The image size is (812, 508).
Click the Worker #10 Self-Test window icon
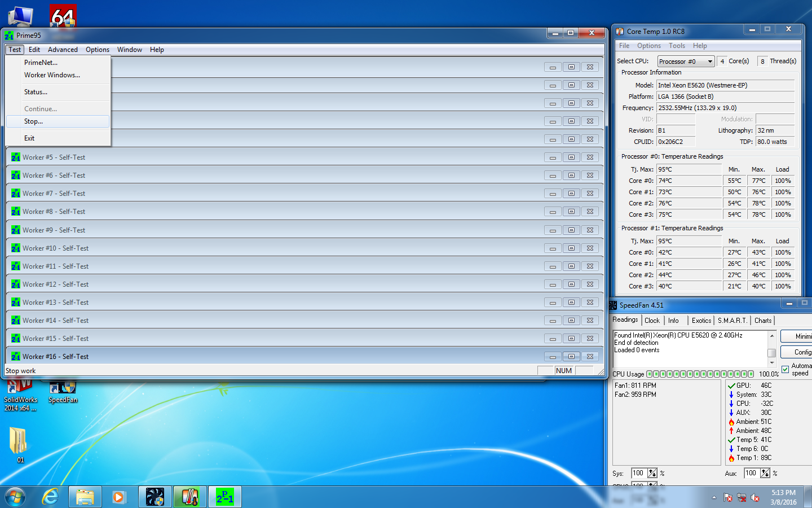tap(16, 248)
